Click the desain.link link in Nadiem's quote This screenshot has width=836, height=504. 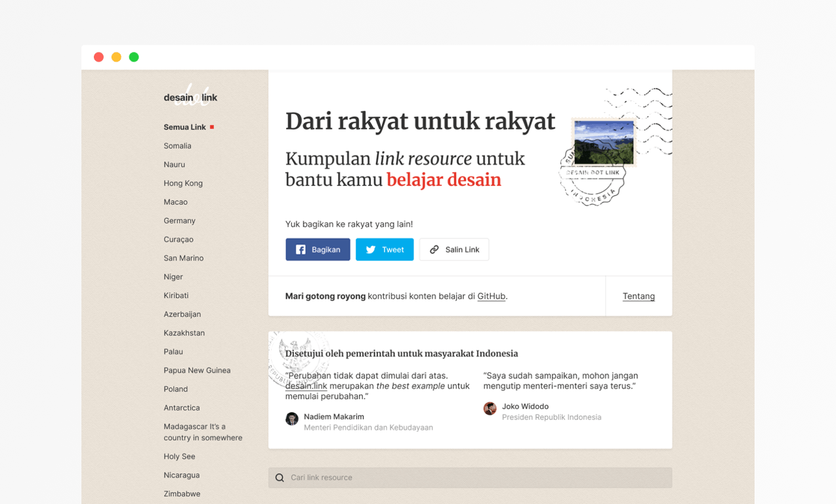point(306,386)
